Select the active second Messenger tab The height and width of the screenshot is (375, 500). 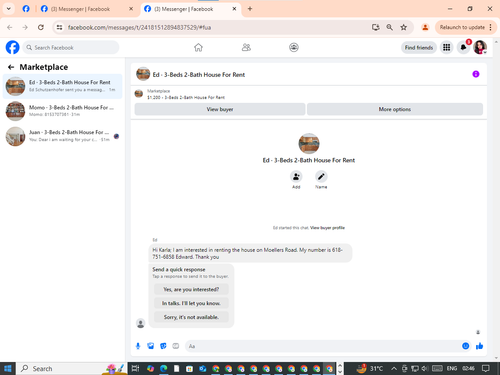click(190, 9)
